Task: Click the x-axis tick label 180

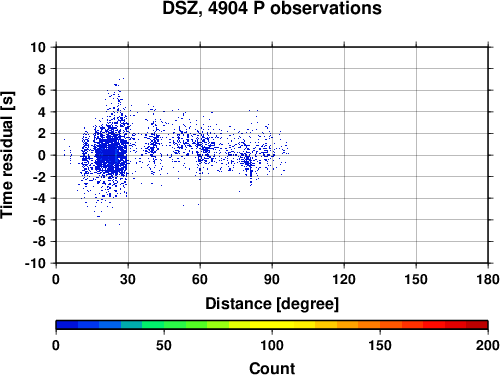Action: click(x=488, y=279)
